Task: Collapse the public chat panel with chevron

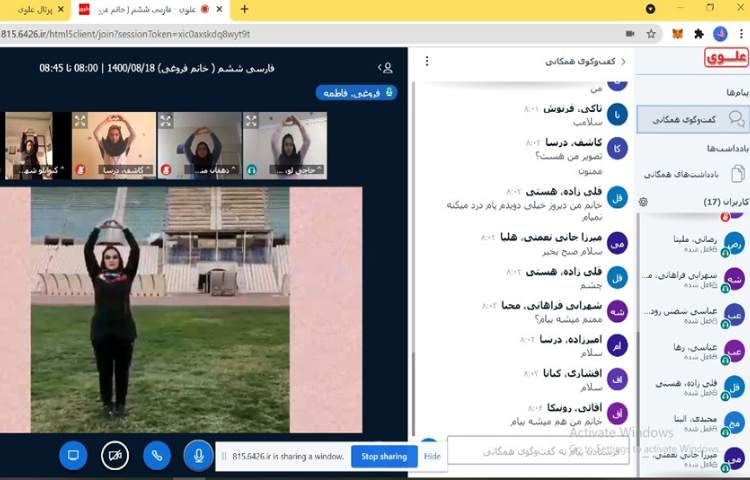Action: [x=623, y=61]
